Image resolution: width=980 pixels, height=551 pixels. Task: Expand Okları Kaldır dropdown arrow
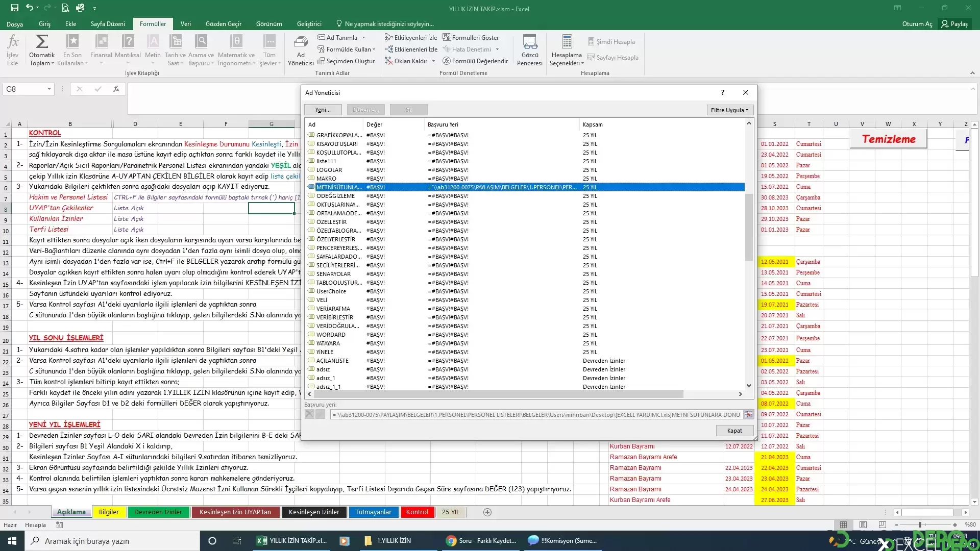433,61
